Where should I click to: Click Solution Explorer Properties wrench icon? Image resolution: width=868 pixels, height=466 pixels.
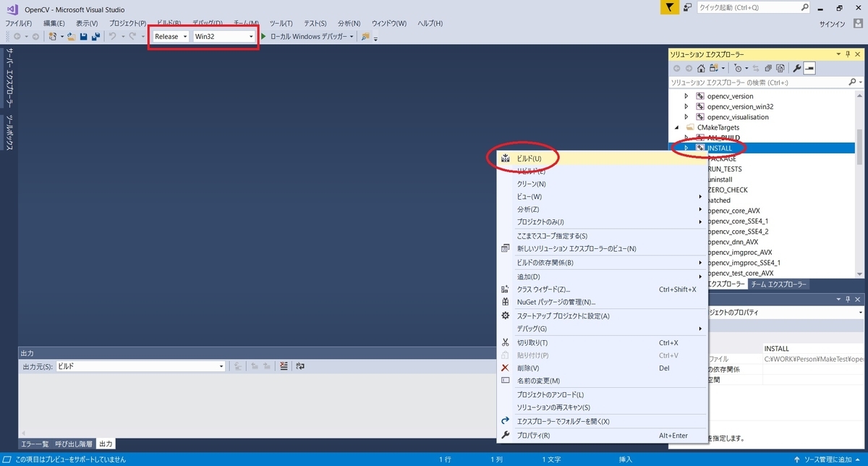coord(796,69)
